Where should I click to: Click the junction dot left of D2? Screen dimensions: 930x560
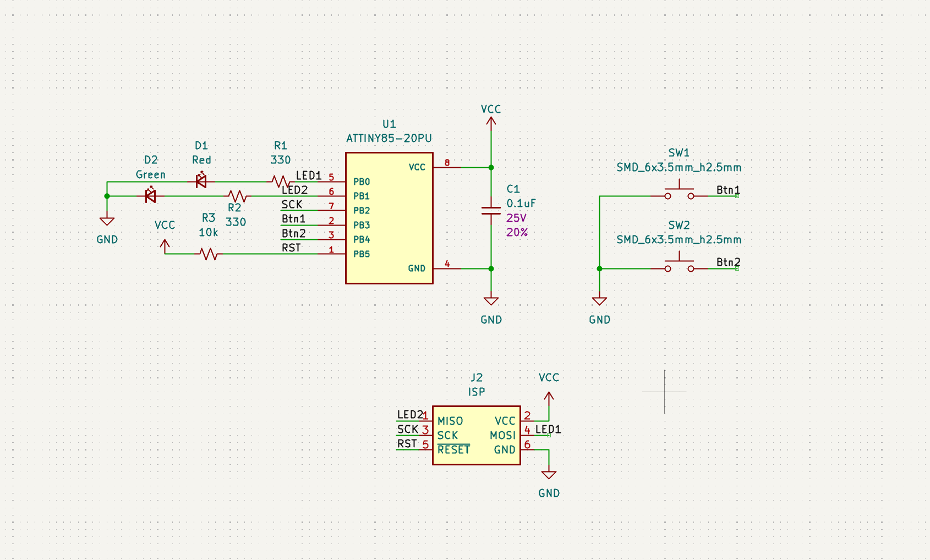[107, 196]
